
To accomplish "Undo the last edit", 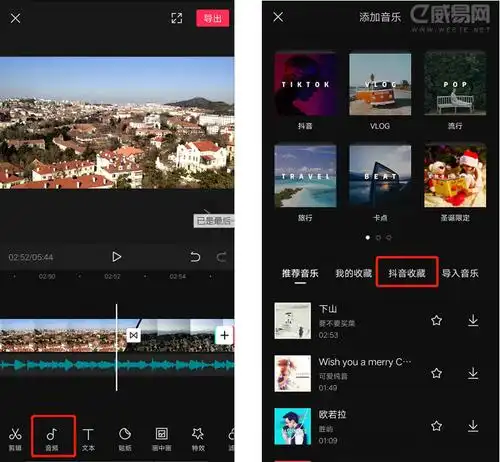I will pyautogui.click(x=195, y=257).
